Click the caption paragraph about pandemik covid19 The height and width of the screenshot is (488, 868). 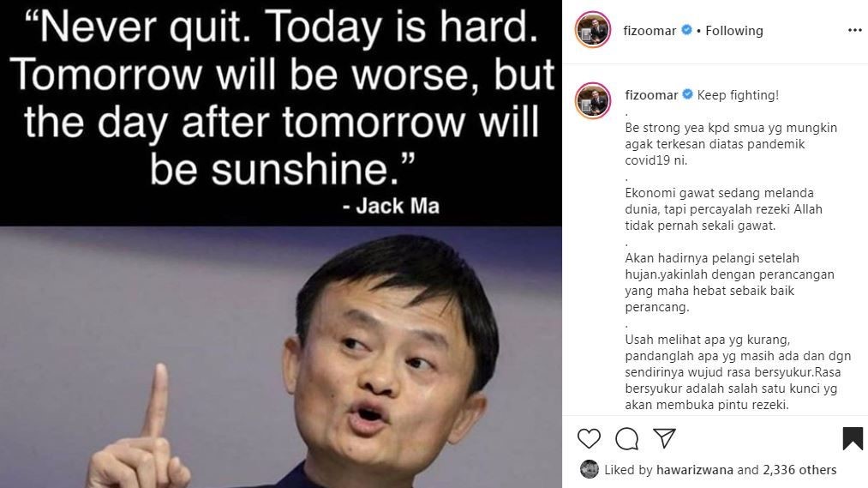click(731, 144)
